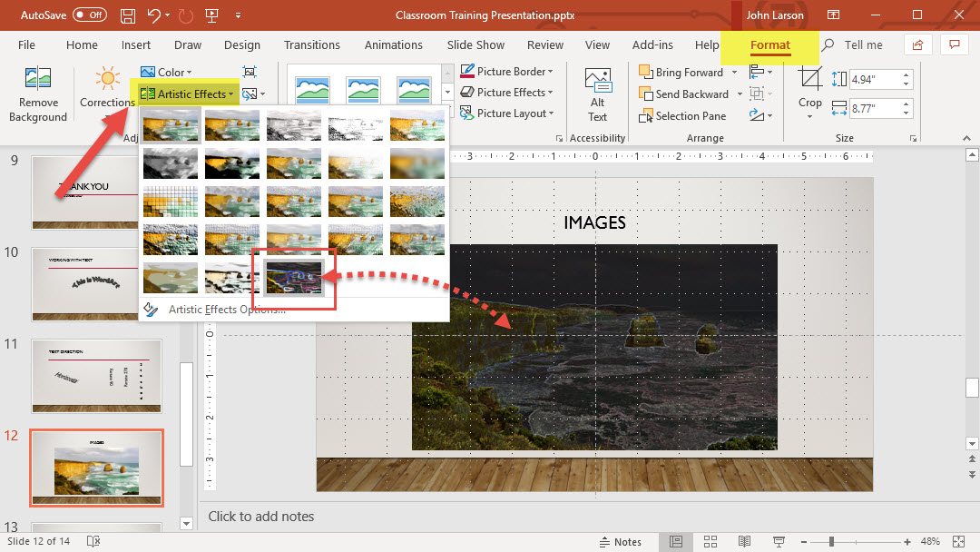
Task: Toggle the AutoSave switch
Action: tap(89, 15)
